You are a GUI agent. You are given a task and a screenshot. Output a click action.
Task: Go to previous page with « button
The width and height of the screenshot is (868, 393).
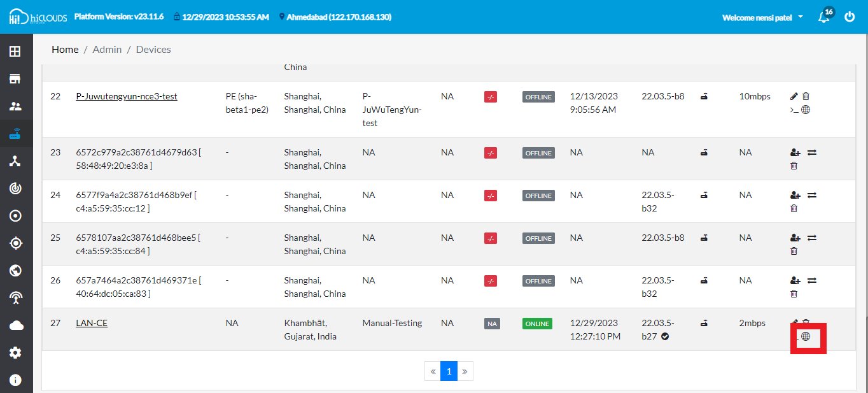(x=433, y=371)
